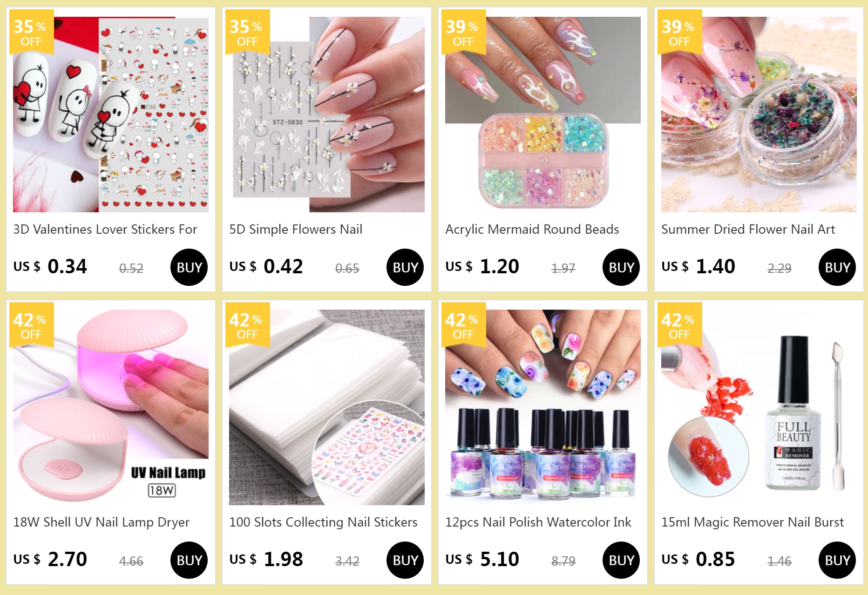Open the Magic Remover bottle product image
Viewport: 868px width, 595px height.
(x=759, y=407)
